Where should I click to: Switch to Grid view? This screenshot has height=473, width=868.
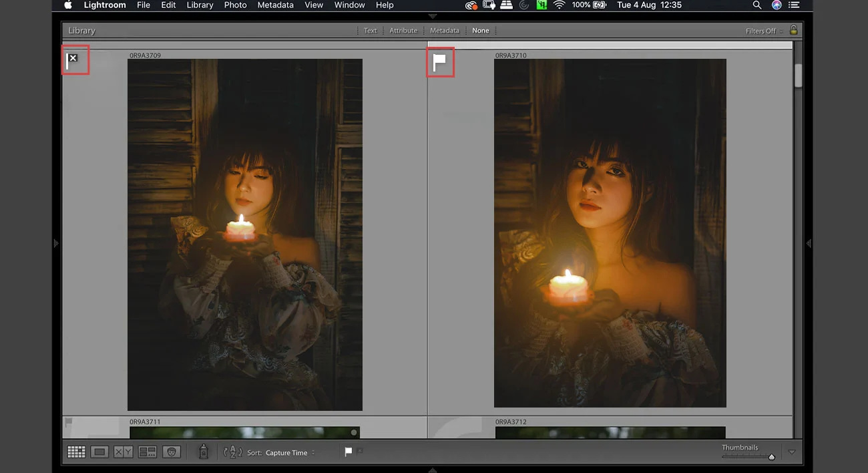76,452
